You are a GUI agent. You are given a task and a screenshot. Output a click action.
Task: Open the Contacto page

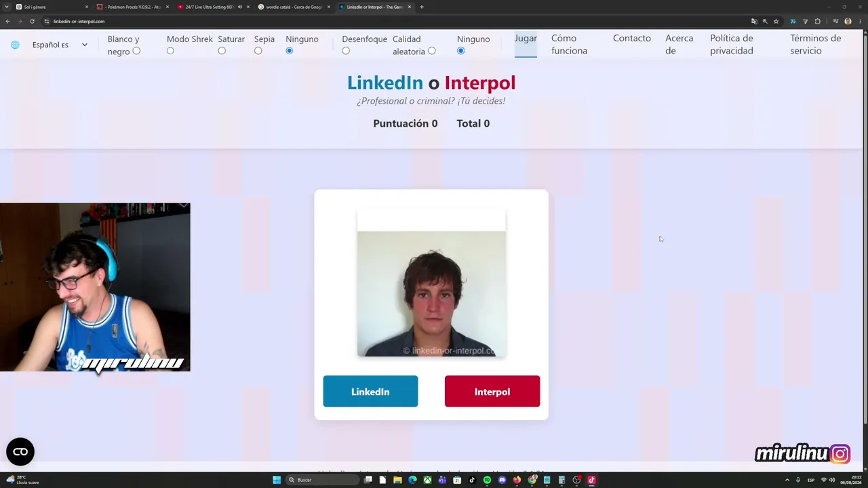(x=632, y=39)
